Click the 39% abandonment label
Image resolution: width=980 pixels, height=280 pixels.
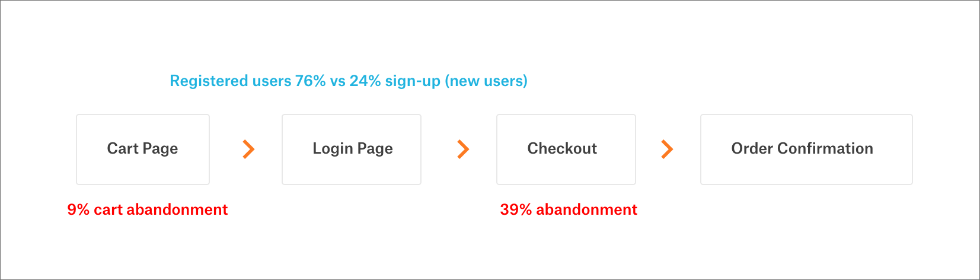tap(569, 209)
